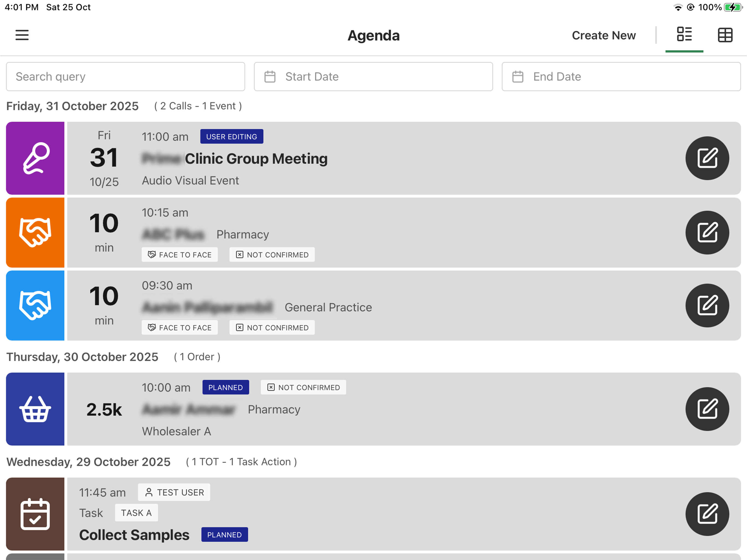
Task: Click the TEST USER tag
Action: (174, 492)
